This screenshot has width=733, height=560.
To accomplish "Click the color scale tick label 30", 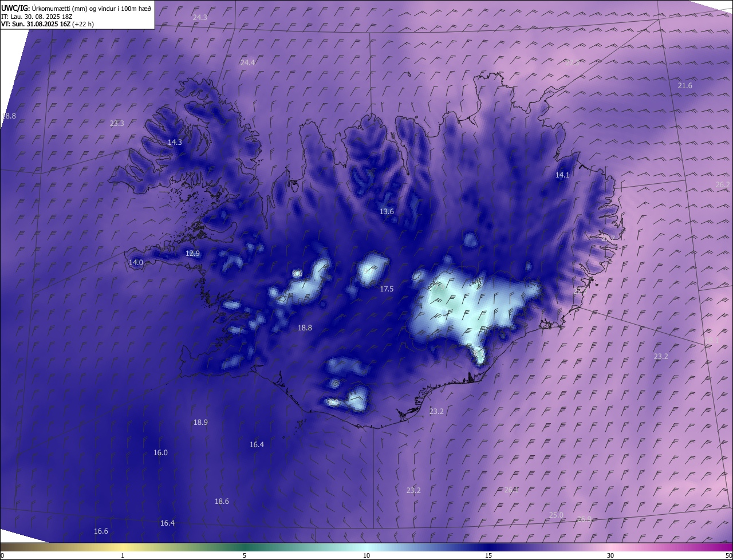I will click(x=610, y=556).
